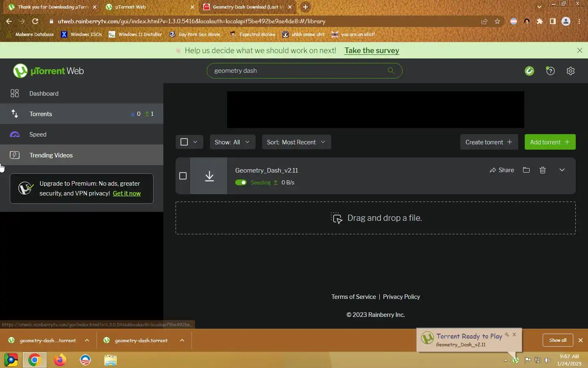The width and height of the screenshot is (588, 368).
Task: Click the µTorrent Web logo
Action: 48,71
